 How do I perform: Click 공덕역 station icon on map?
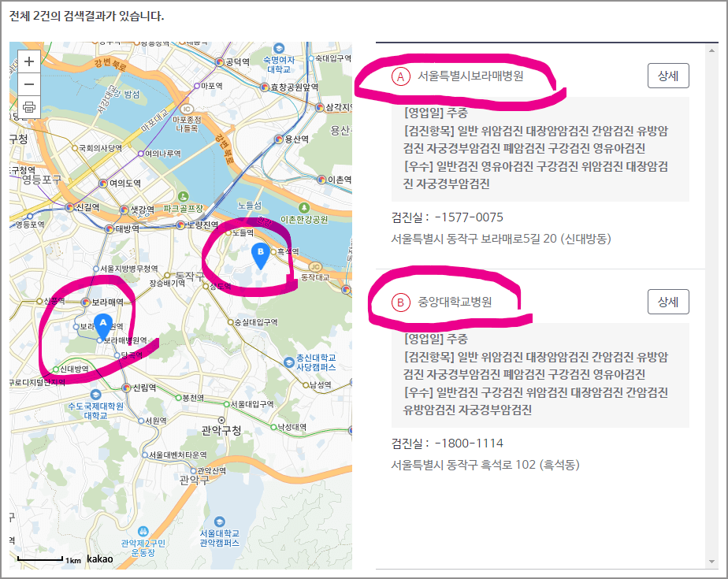click(x=219, y=61)
